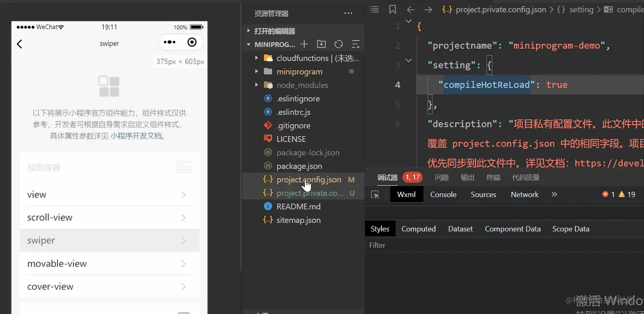Screen dimensions: 644x314
Task: Open the simulator capsule more-options dots
Action: point(170,42)
